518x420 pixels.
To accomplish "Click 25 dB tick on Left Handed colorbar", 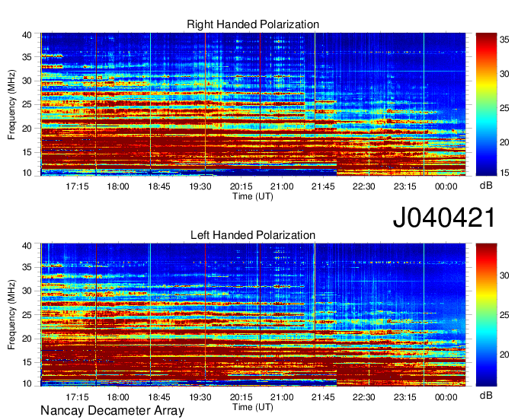I will [504, 315].
